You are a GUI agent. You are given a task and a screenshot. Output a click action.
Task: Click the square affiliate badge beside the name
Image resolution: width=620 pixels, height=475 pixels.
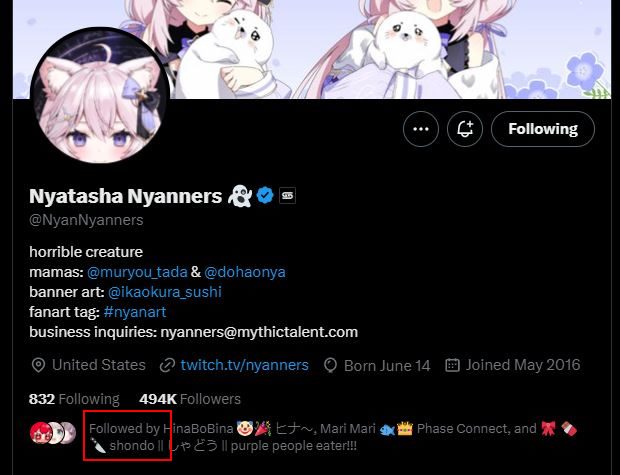click(x=287, y=195)
